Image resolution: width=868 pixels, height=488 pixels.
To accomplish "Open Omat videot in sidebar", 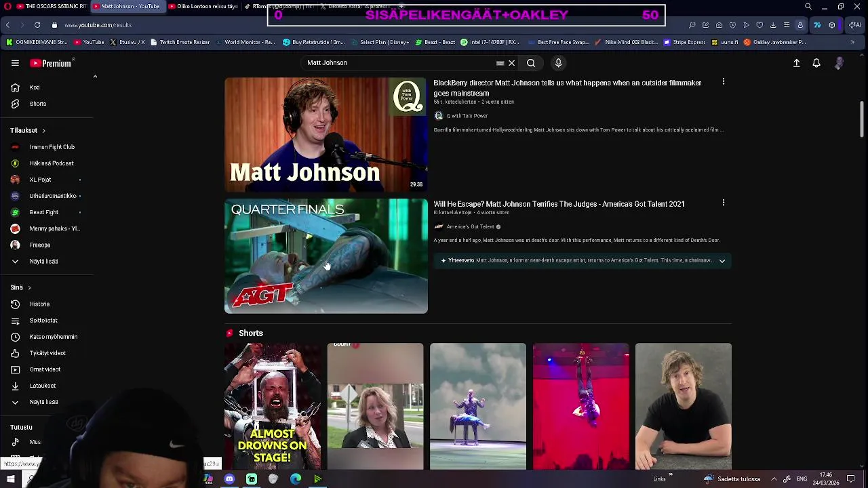I will [47, 369].
